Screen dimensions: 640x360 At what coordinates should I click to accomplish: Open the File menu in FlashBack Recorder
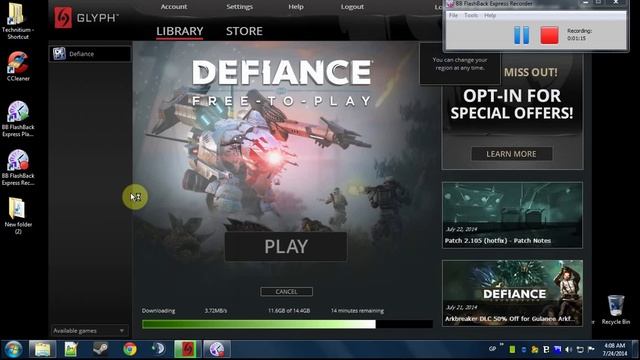(453, 15)
